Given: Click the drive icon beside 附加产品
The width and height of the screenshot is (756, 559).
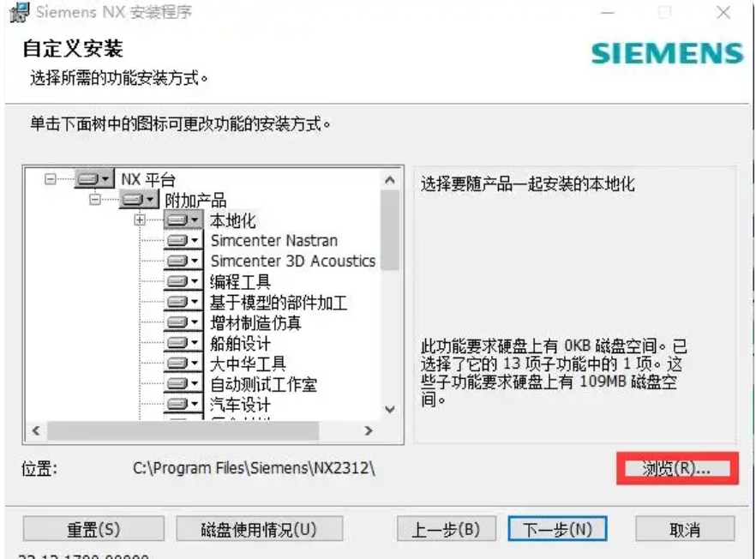Looking at the screenshot, I should tap(138, 200).
